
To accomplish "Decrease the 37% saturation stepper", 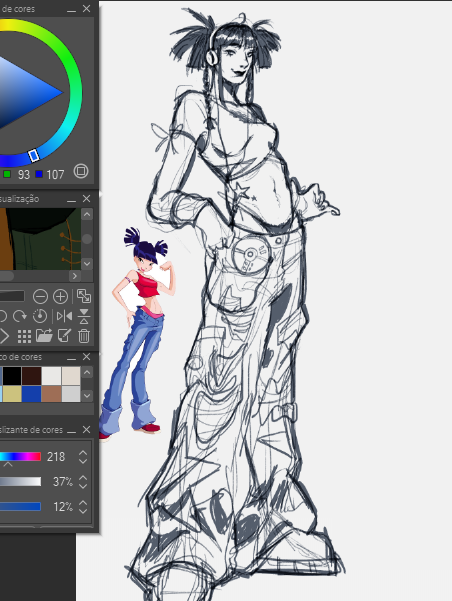I will click(x=83, y=486).
